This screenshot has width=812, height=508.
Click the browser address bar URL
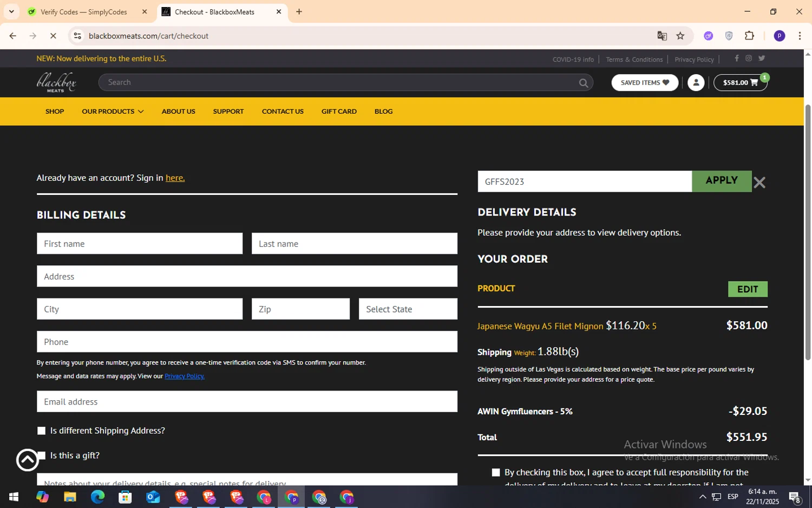coord(148,36)
